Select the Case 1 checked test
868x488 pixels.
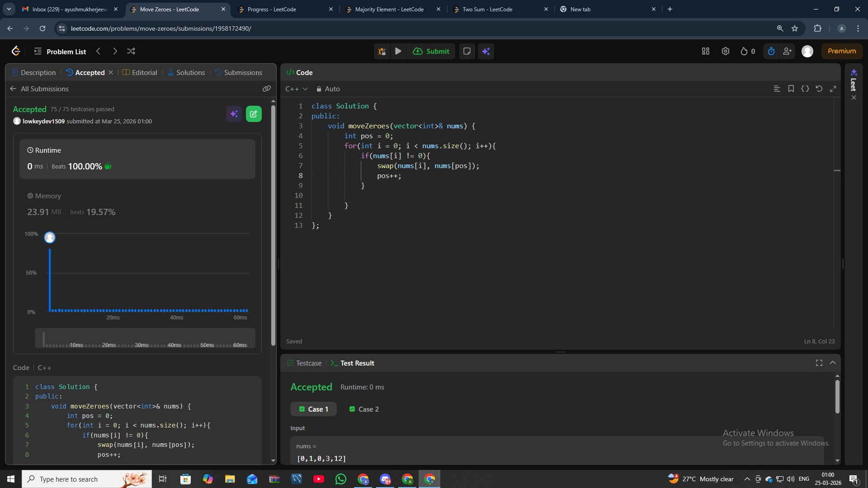(x=314, y=409)
